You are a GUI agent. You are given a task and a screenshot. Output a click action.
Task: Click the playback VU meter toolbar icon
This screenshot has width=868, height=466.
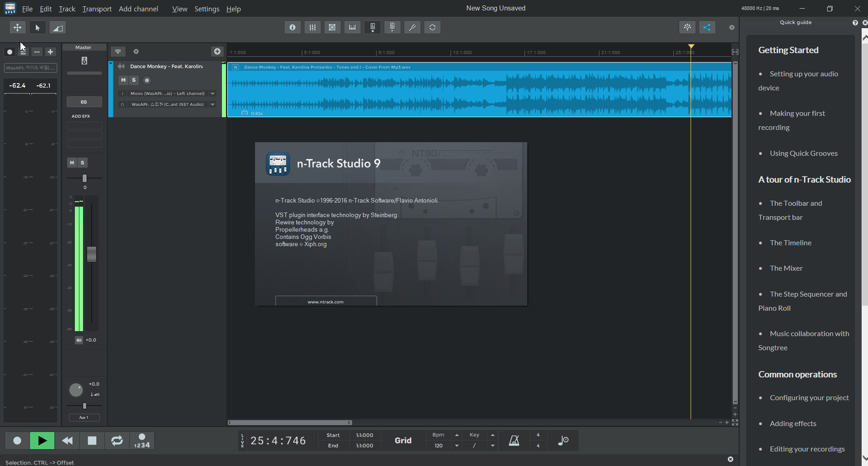coord(392,27)
